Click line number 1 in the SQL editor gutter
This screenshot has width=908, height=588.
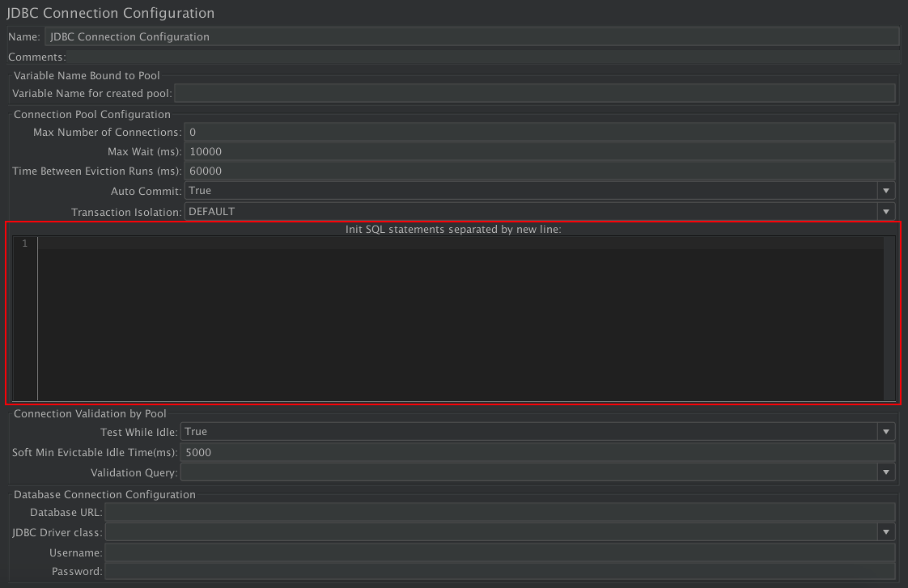click(25, 243)
